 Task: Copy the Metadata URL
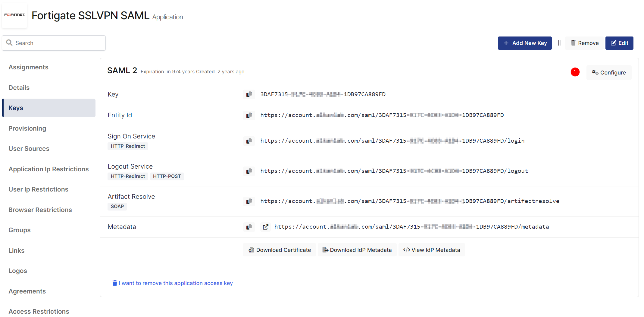249,227
